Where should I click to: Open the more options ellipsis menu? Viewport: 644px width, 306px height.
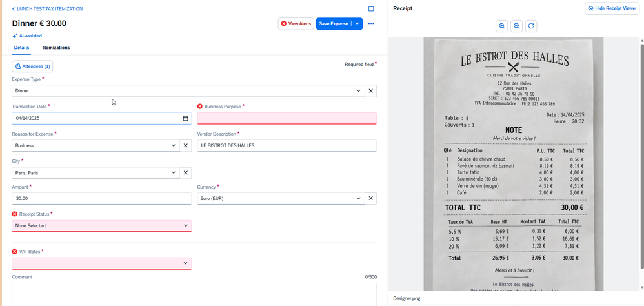[371, 24]
